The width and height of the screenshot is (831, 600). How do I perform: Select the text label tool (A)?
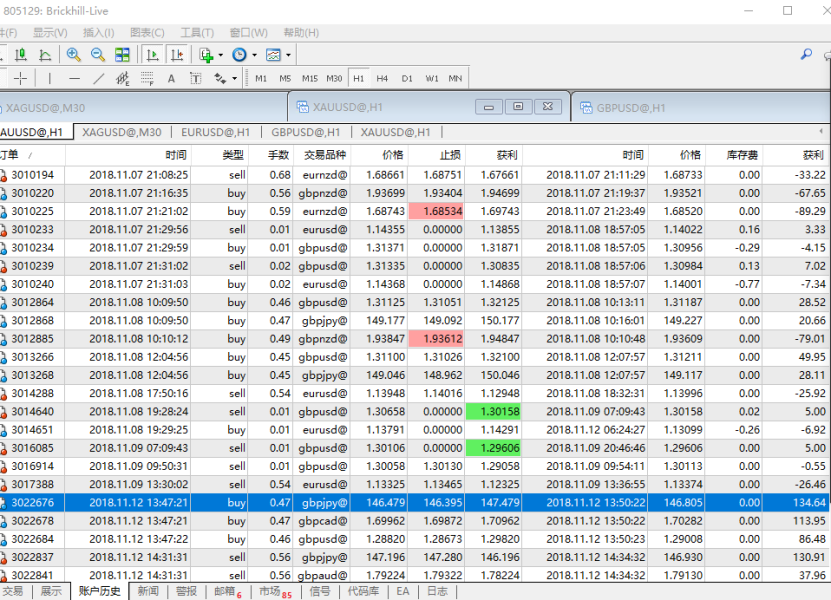171,78
